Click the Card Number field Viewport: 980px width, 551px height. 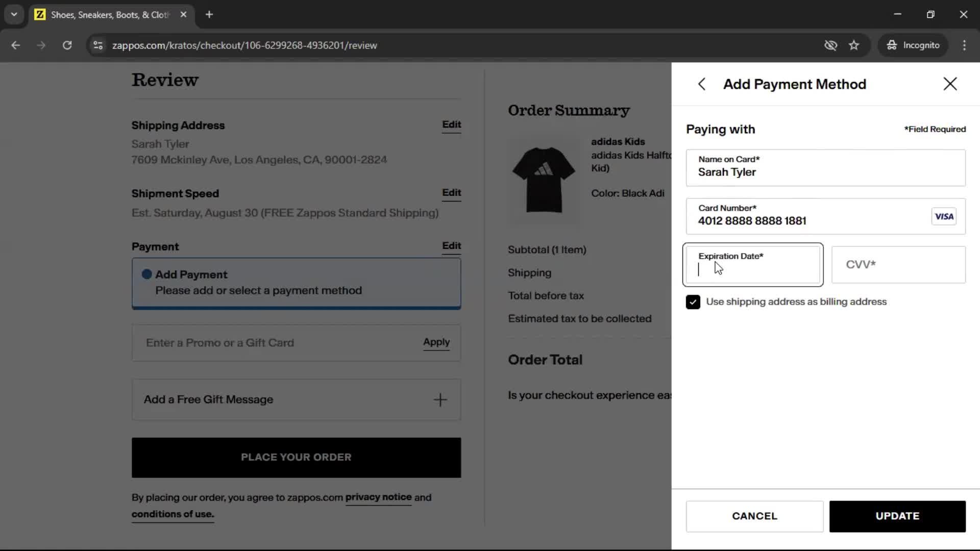click(825, 216)
